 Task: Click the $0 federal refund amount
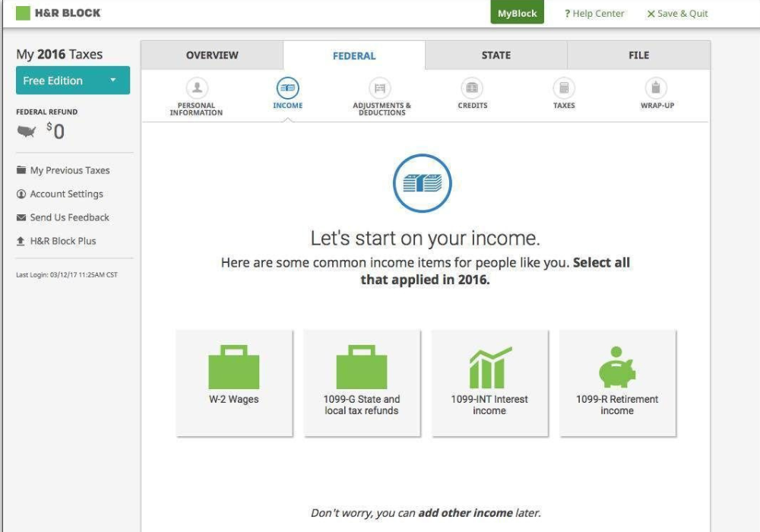point(55,131)
